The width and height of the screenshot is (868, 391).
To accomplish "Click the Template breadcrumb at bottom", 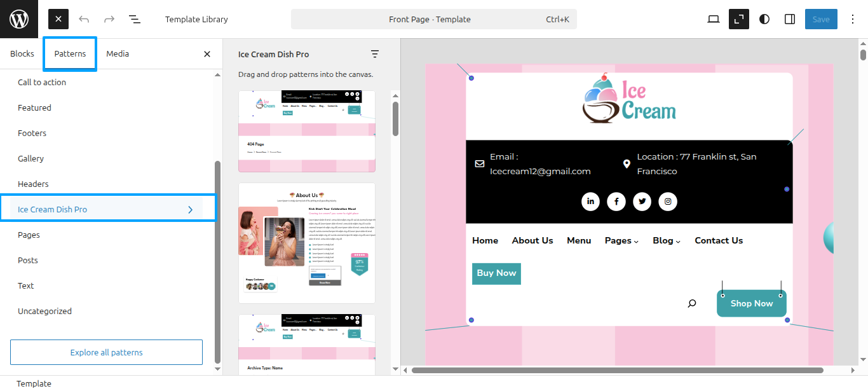I will click(x=34, y=383).
